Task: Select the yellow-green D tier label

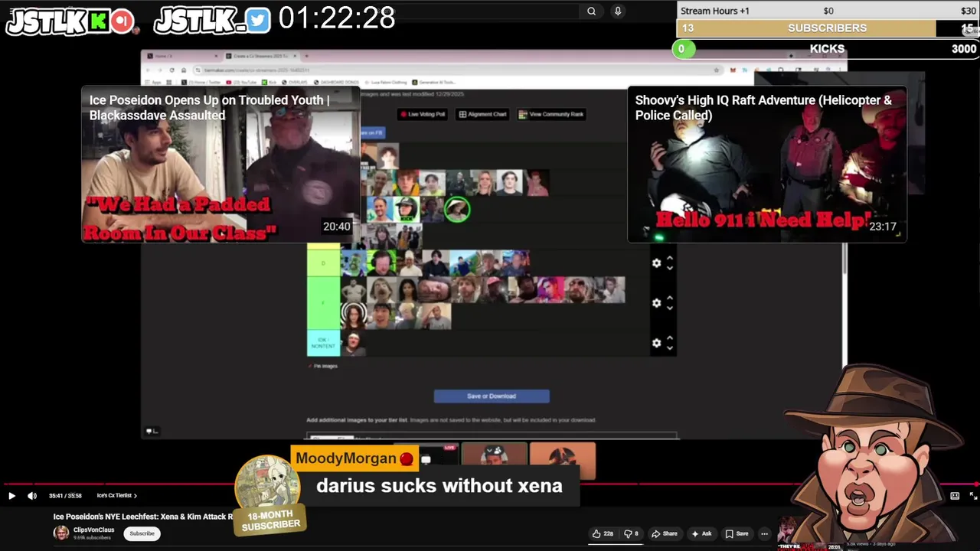Action: click(x=323, y=262)
